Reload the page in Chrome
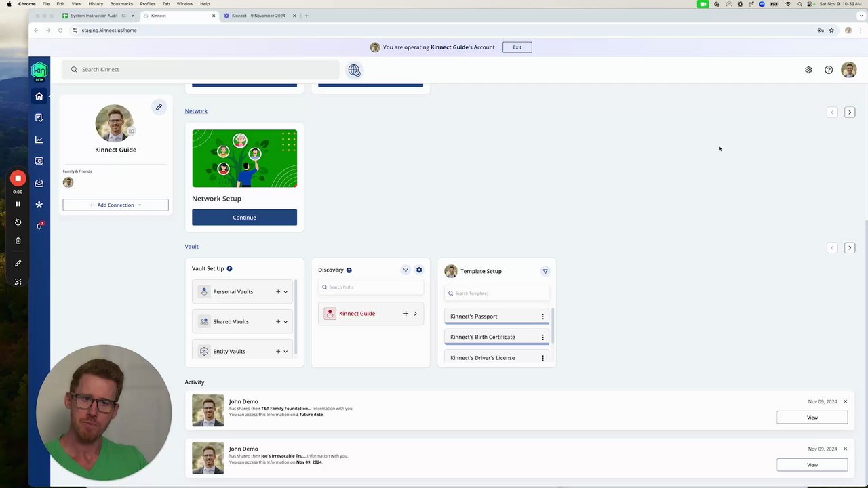The height and width of the screenshot is (488, 868). click(60, 30)
